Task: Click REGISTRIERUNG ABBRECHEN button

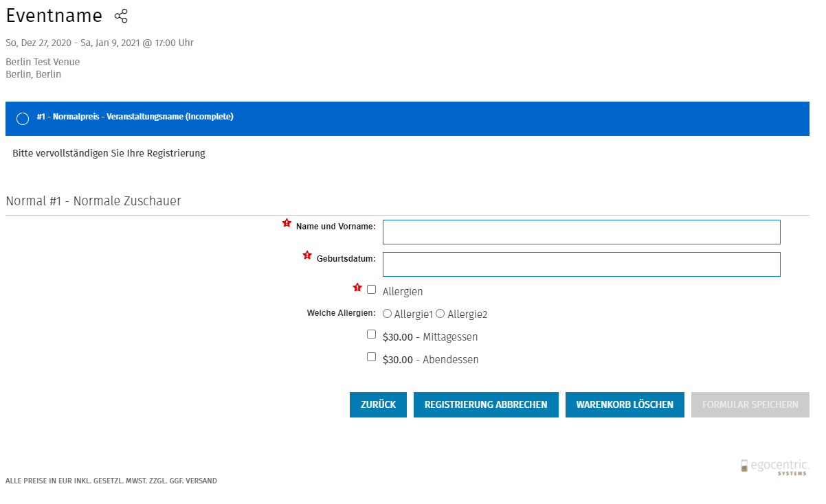Action: click(486, 404)
